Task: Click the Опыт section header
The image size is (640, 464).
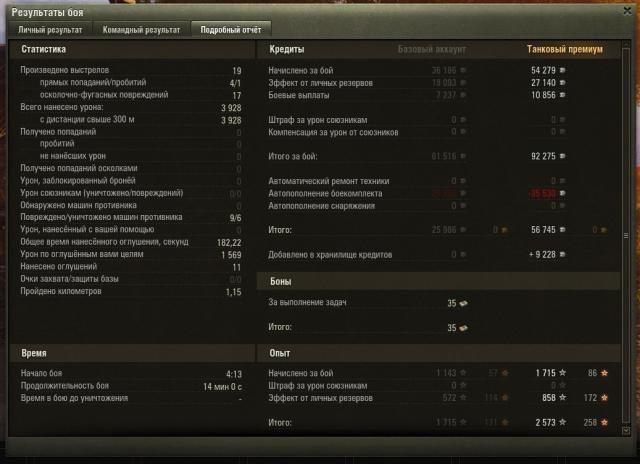Action: (x=280, y=353)
